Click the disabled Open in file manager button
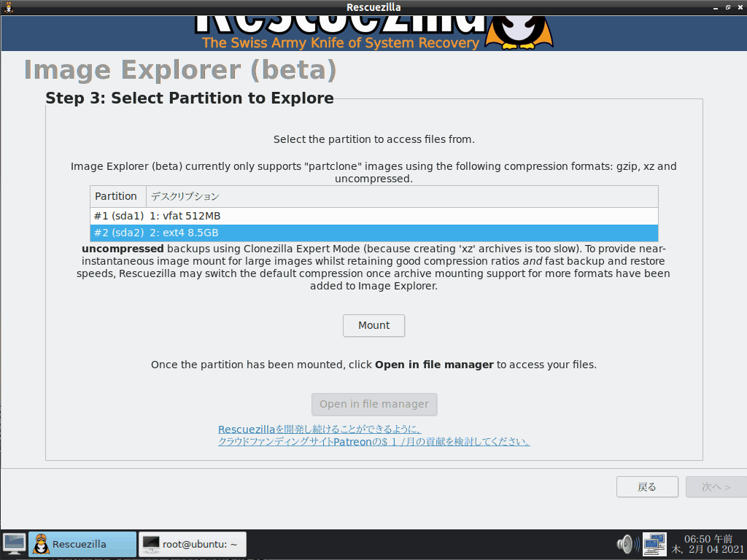This screenshot has height=560, width=747. point(374,404)
